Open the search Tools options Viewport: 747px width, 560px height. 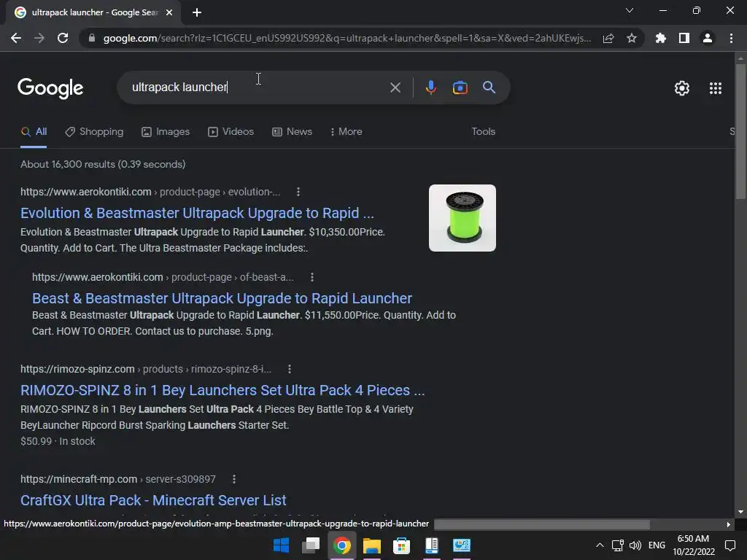click(483, 131)
